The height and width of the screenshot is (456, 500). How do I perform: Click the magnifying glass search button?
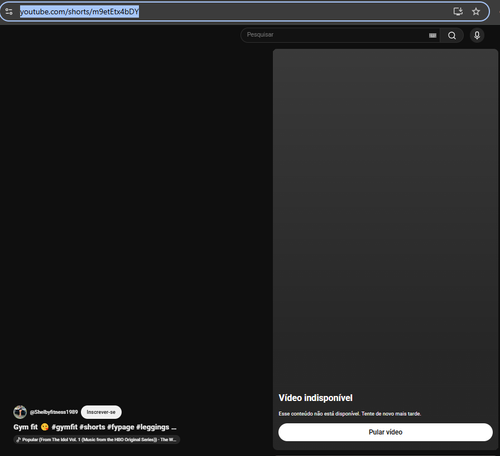pyautogui.click(x=452, y=35)
